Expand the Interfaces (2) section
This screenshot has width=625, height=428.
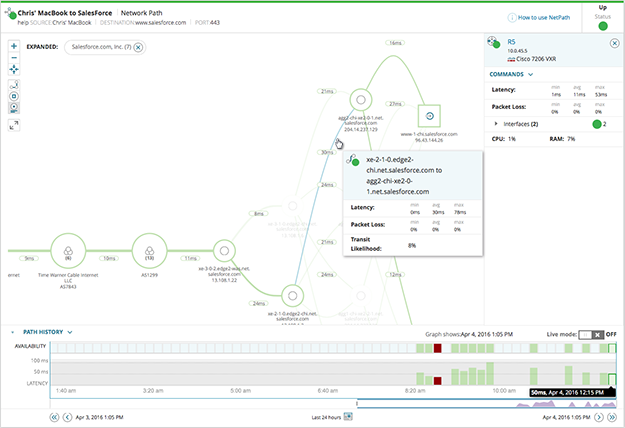point(498,123)
